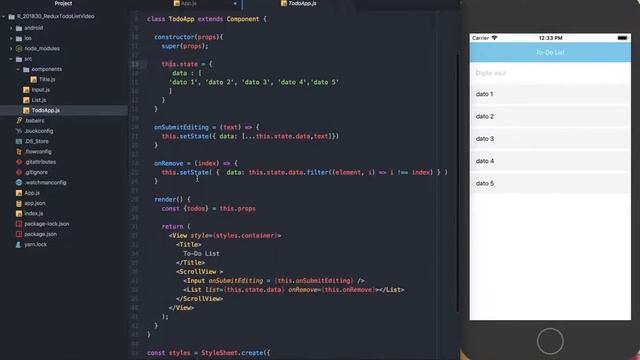This screenshot has width=640, height=360.
Task: Click the app.json file icon
Action: 19,203
